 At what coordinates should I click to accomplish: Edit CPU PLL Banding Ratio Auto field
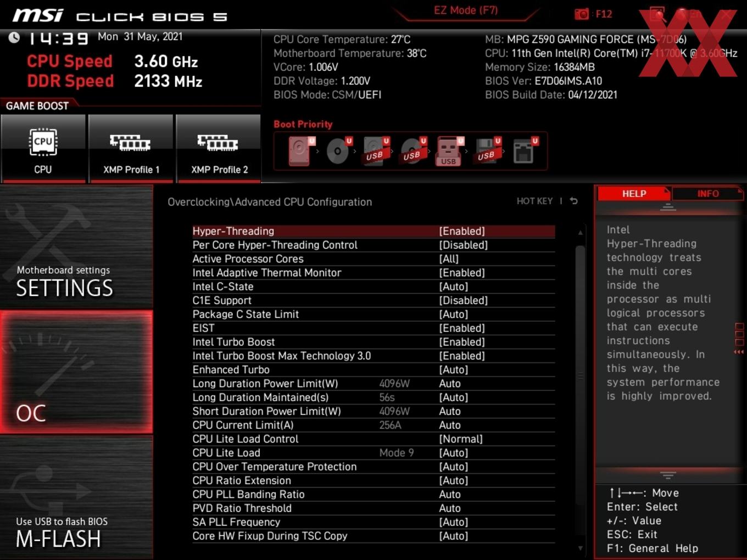click(x=450, y=495)
